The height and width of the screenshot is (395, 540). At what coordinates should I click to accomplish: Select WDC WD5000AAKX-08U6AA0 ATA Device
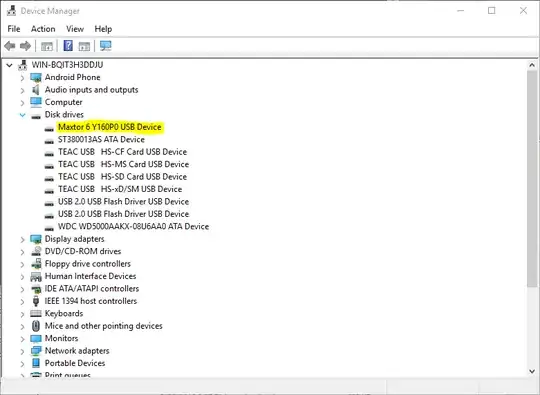(133, 226)
